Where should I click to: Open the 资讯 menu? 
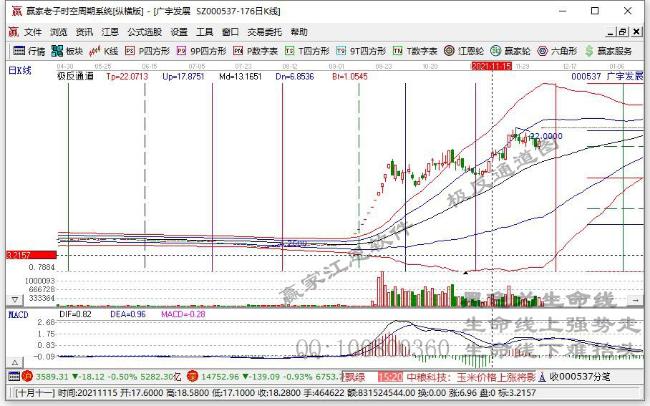pos(84,32)
